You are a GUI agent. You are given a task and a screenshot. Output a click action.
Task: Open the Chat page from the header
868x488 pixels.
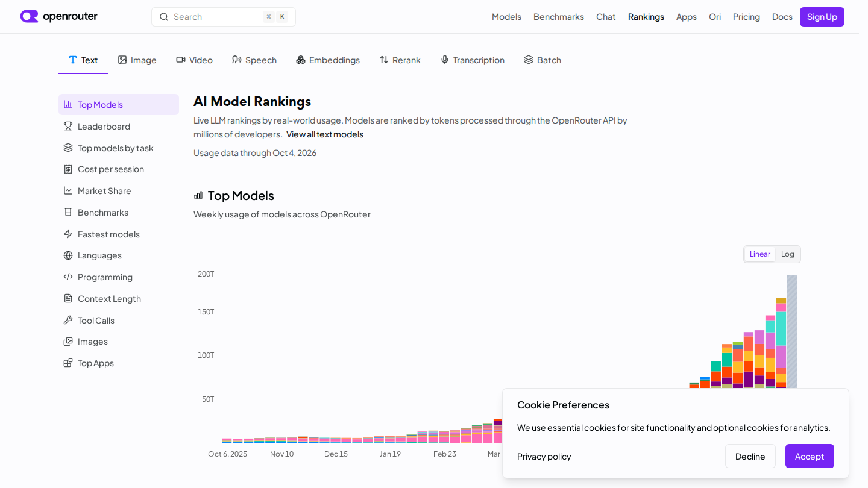[x=606, y=17]
